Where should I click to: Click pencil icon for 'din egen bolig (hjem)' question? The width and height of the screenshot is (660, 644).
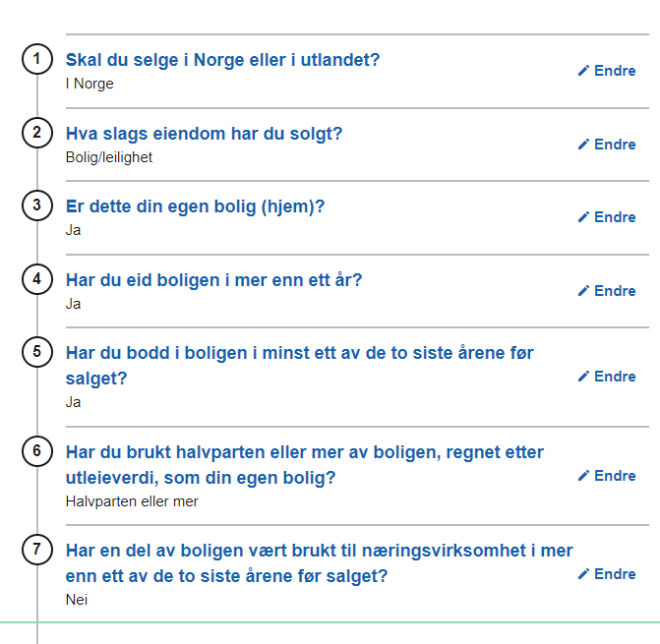pos(583,217)
